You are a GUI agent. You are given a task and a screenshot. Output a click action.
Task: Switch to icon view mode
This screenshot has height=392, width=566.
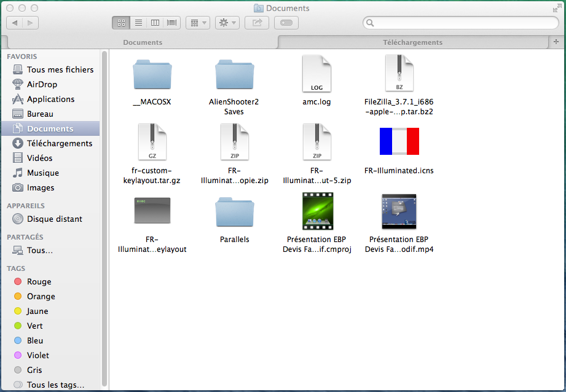[x=121, y=23]
